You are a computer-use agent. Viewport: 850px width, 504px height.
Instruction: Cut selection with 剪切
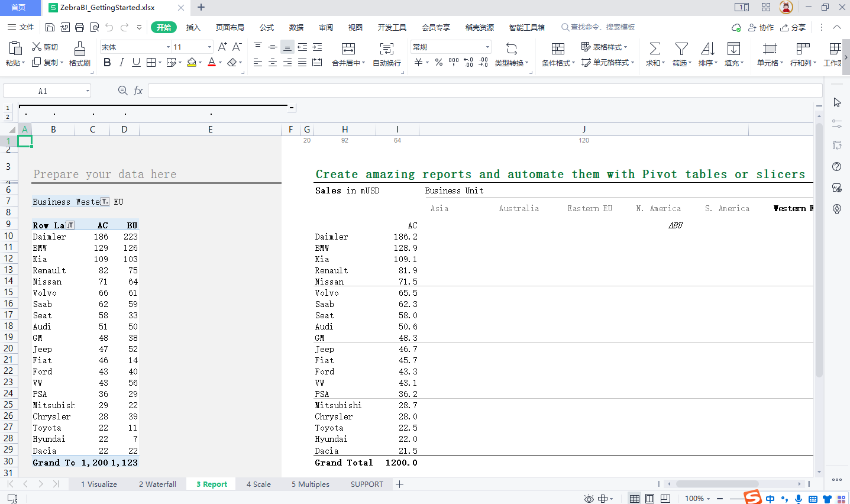point(45,47)
